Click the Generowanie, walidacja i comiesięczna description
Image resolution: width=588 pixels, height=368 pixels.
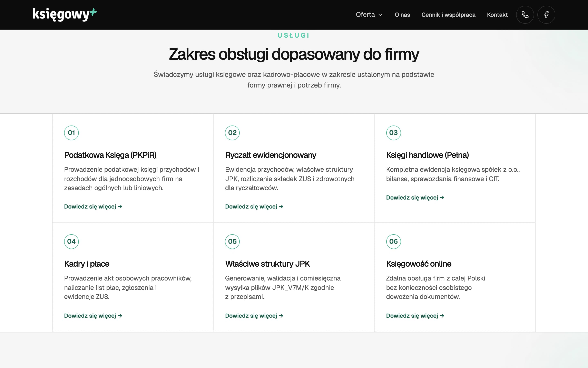[283, 287]
